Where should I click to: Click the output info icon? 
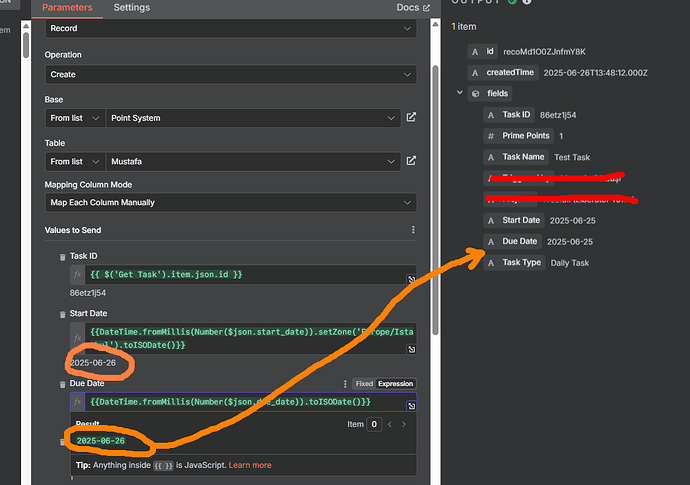point(527,1)
